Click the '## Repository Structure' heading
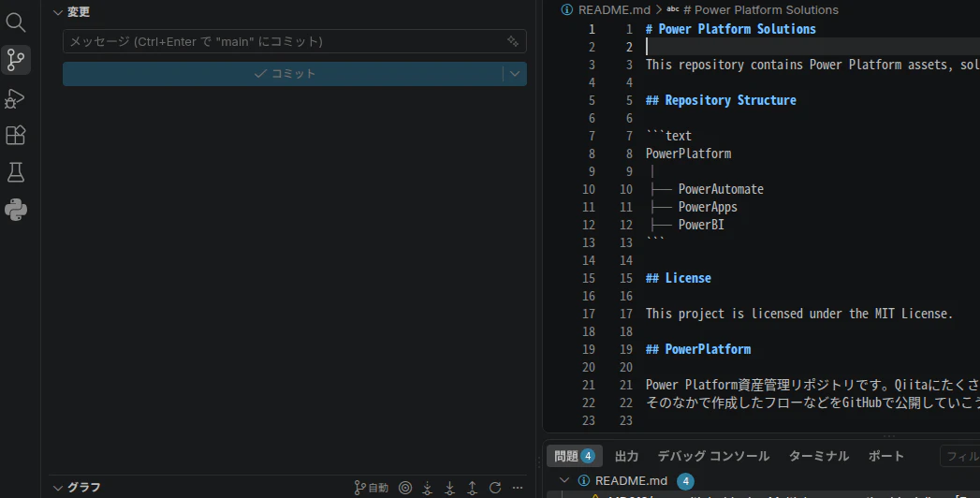The width and height of the screenshot is (980, 498). click(x=721, y=100)
